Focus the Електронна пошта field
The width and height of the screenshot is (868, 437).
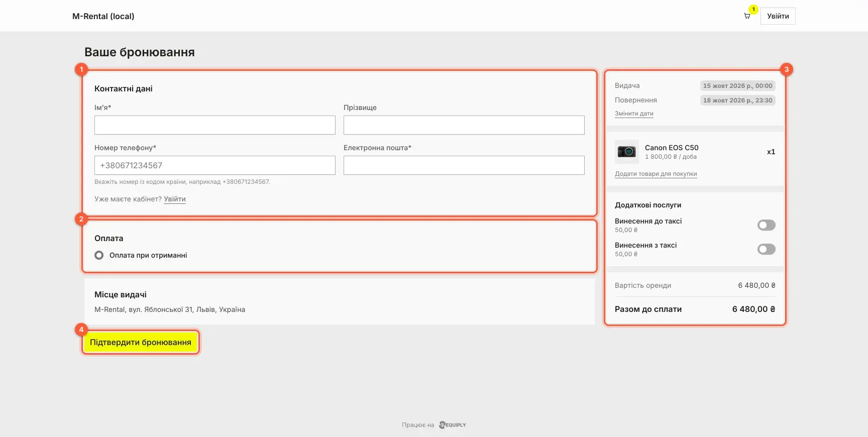tap(464, 165)
